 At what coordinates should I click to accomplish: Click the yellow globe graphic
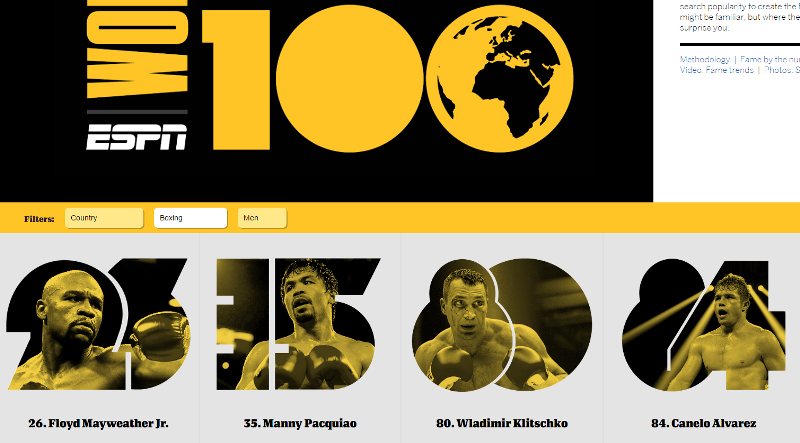pyautogui.click(x=499, y=79)
